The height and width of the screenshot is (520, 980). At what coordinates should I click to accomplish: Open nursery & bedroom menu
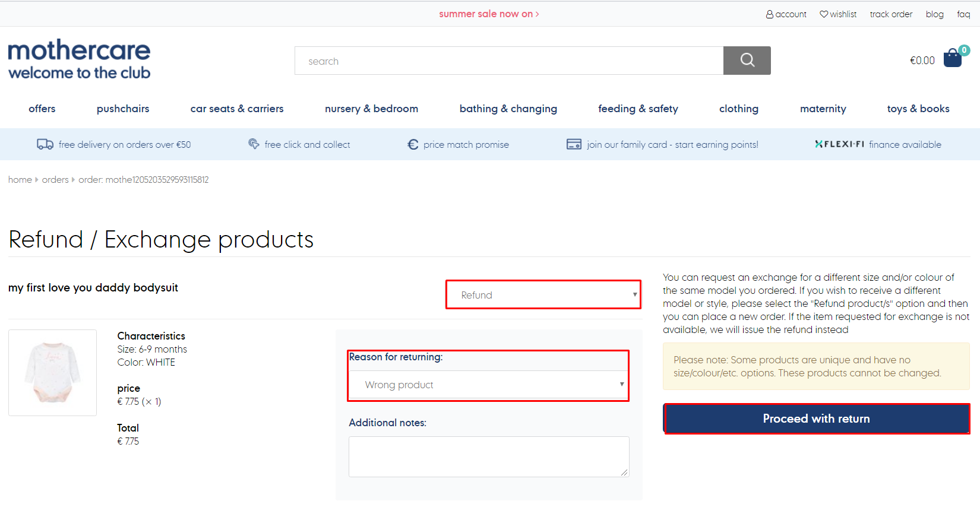pyautogui.click(x=371, y=109)
